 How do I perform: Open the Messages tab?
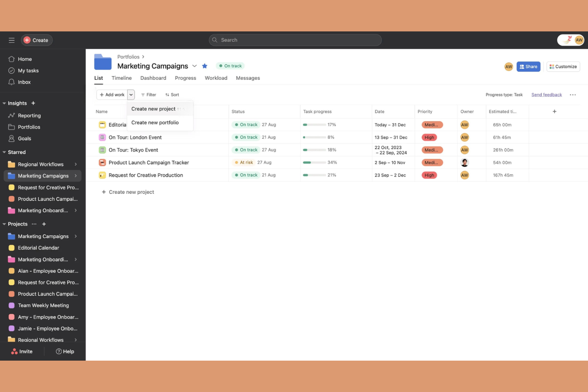pyautogui.click(x=248, y=78)
